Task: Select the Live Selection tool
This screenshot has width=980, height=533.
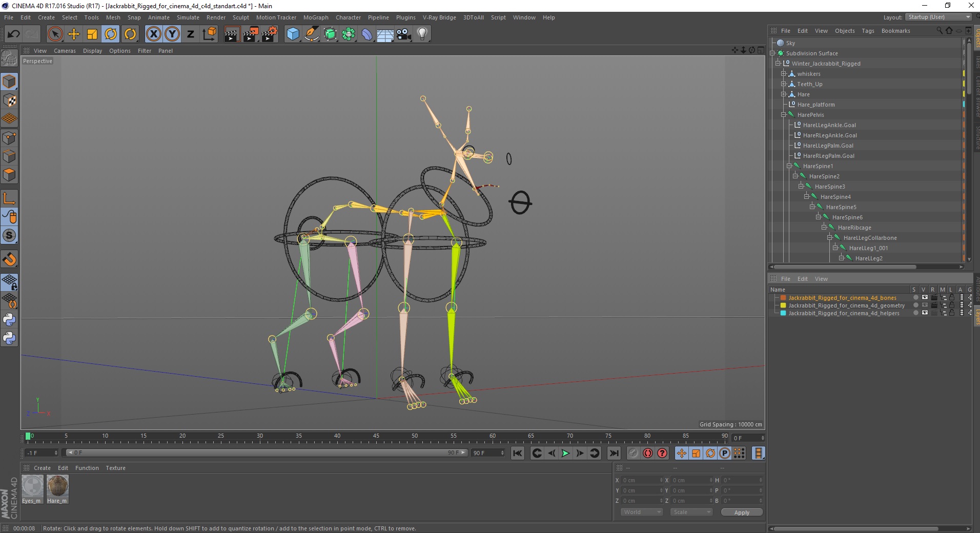Action: pos(55,34)
